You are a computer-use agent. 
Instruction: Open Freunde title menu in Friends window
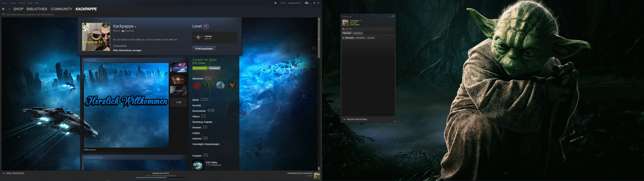pyautogui.click(x=347, y=17)
